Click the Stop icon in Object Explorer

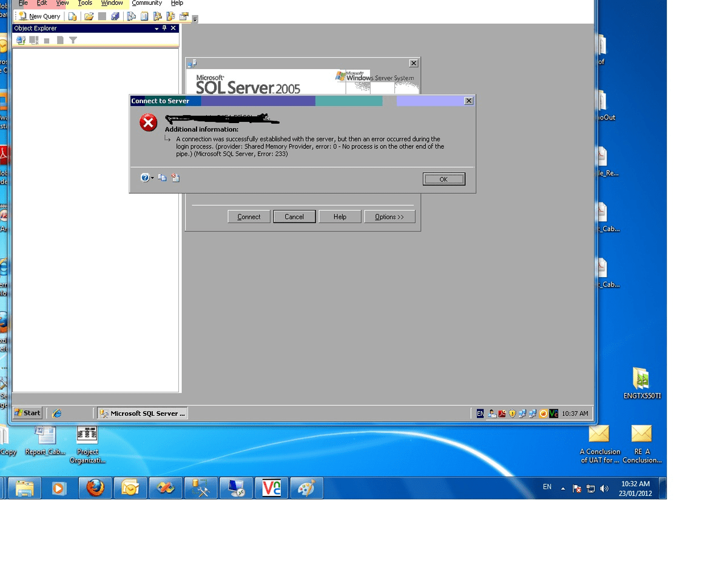(47, 41)
